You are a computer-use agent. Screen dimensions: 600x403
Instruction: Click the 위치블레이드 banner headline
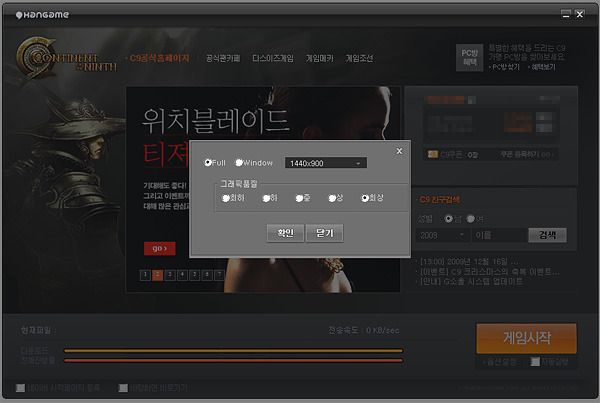point(215,121)
